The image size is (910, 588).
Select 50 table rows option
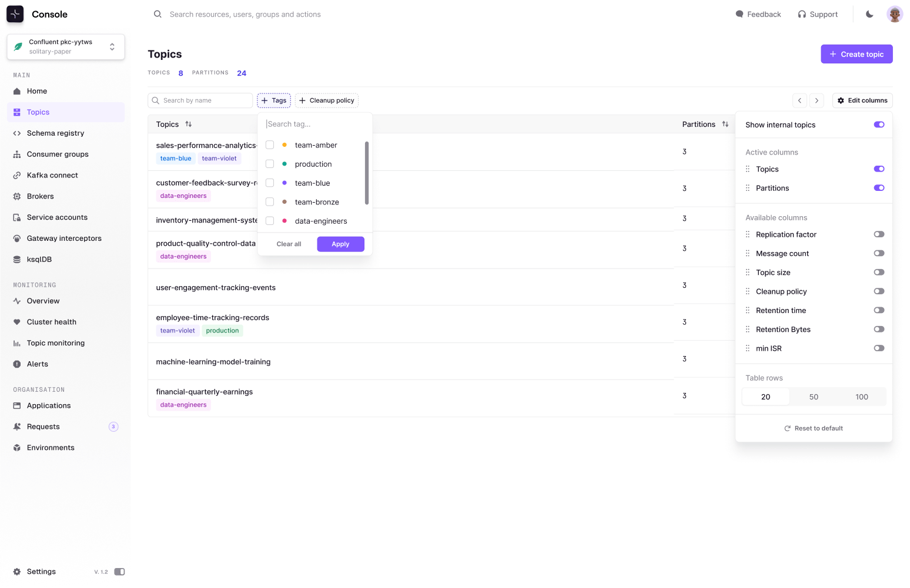814,397
